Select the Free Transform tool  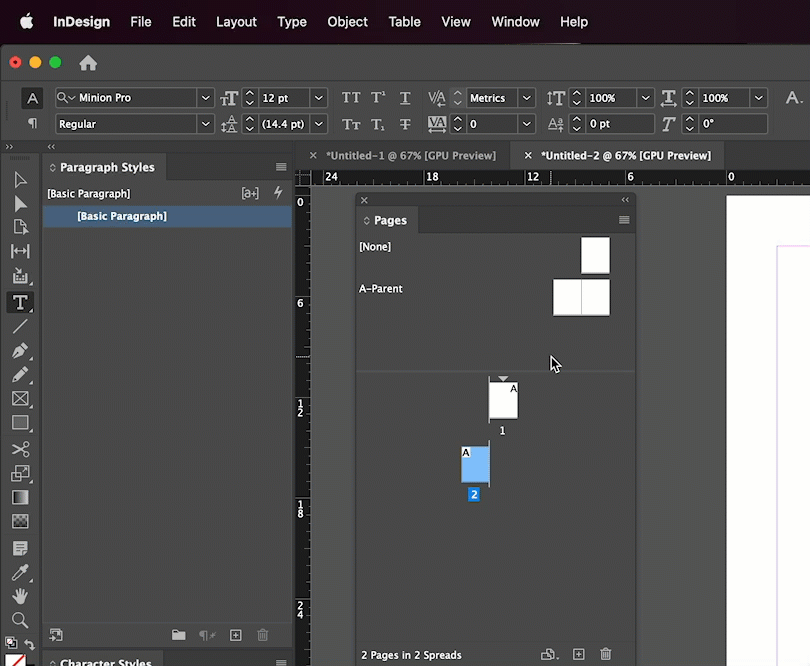coord(20,473)
